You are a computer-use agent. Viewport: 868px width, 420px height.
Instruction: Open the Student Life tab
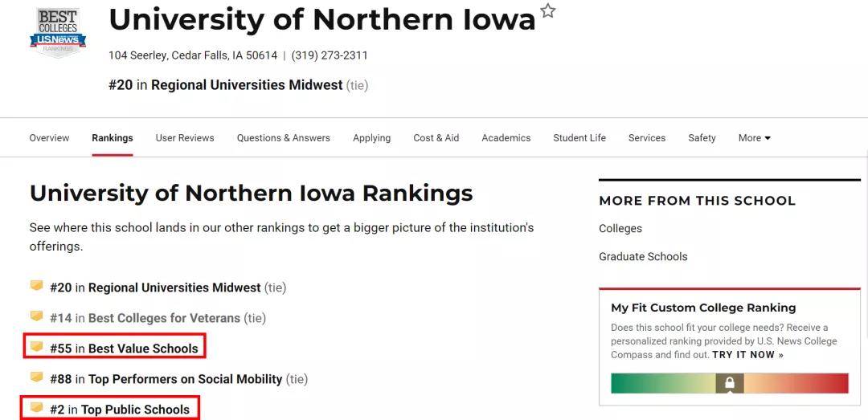579,138
